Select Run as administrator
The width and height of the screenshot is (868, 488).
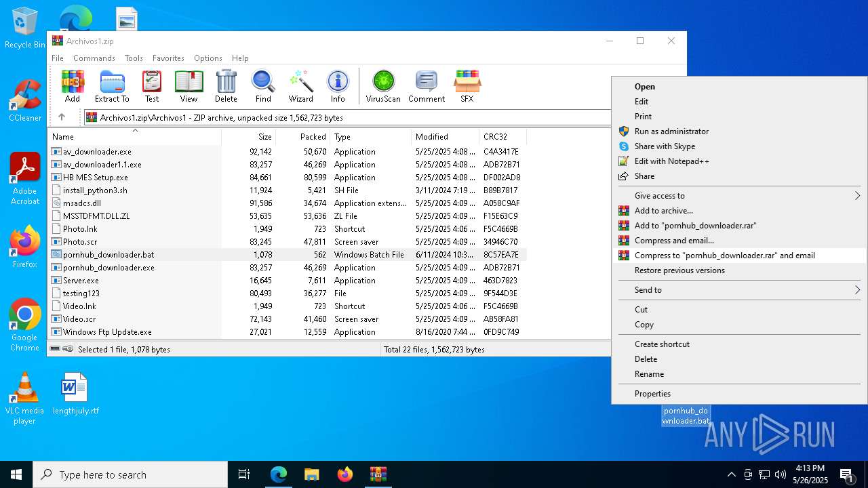pyautogui.click(x=739, y=131)
